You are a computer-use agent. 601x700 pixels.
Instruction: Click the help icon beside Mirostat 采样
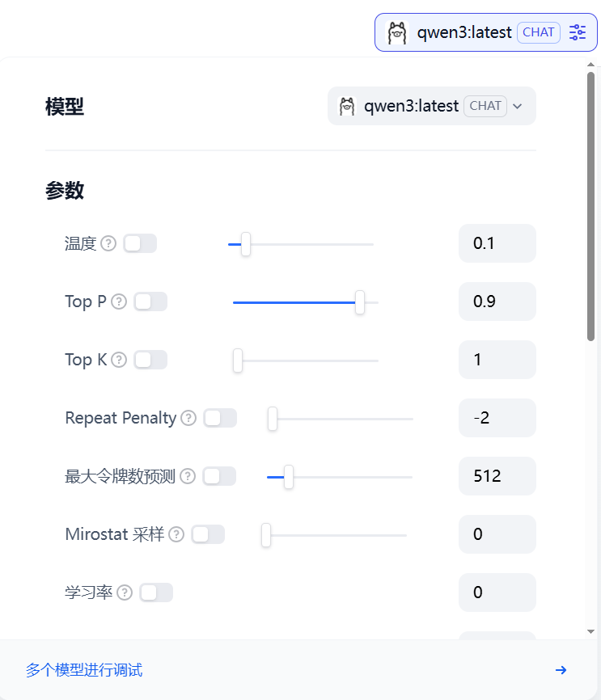[176, 534]
